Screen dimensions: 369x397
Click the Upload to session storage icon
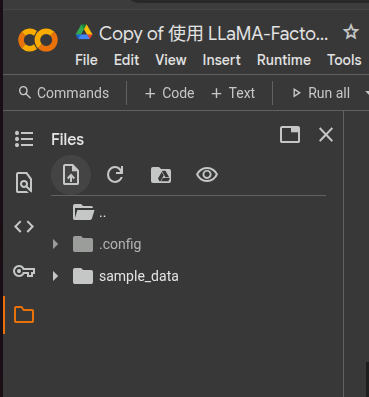point(71,175)
